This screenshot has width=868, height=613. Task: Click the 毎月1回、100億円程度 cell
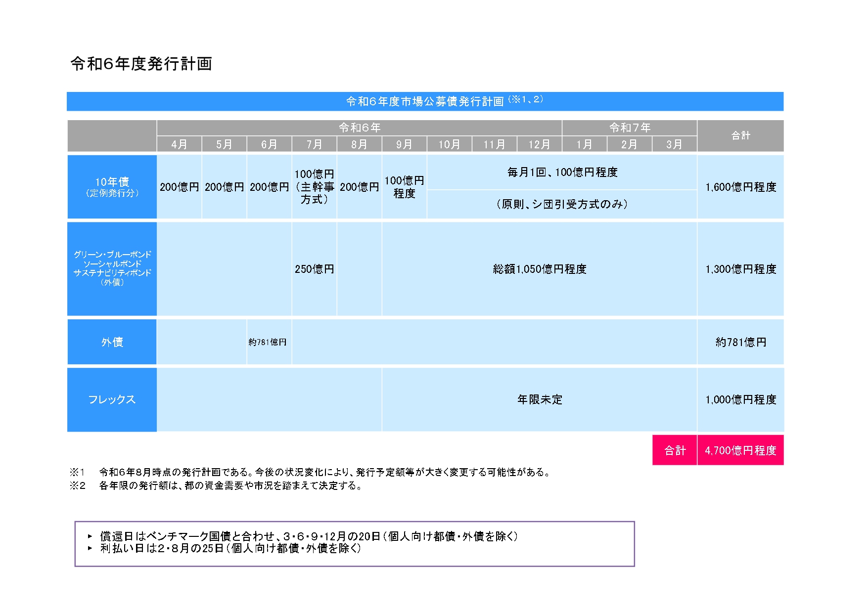[562, 172]
